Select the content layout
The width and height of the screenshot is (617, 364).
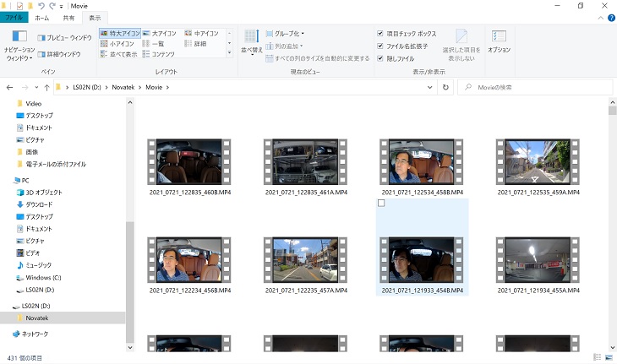158,54
